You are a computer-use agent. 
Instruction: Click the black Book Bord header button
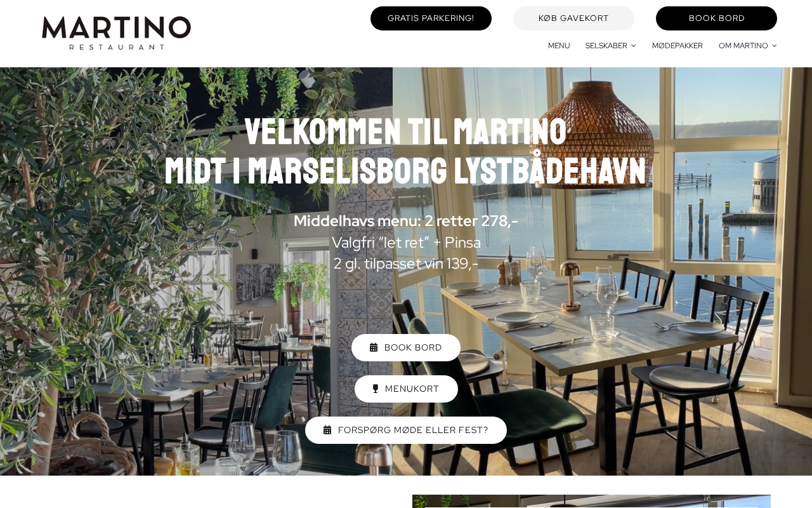(x=716, y=18)
